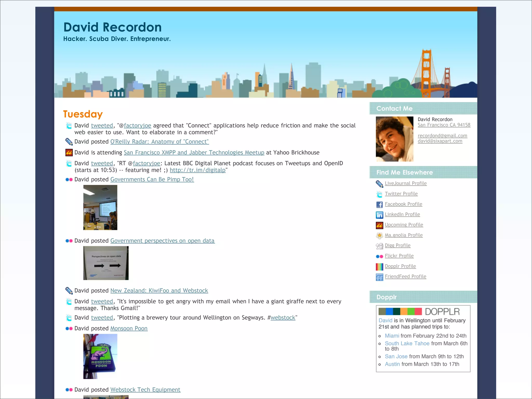The height and width of the screenshot is (399, 532).
Task: Click the LiveJournal pencil icon in sidebar
Action: (x=379, y=184)
